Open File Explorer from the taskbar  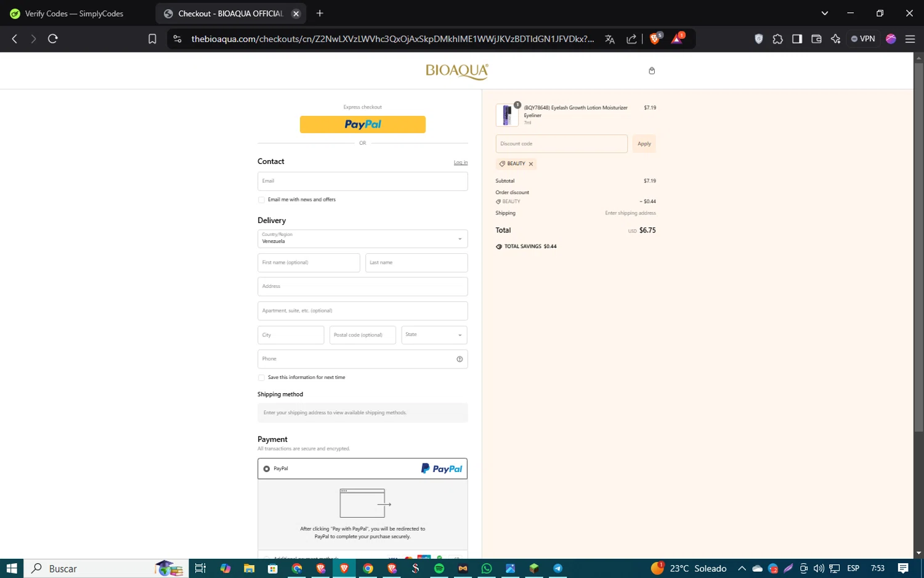point(249,568)
